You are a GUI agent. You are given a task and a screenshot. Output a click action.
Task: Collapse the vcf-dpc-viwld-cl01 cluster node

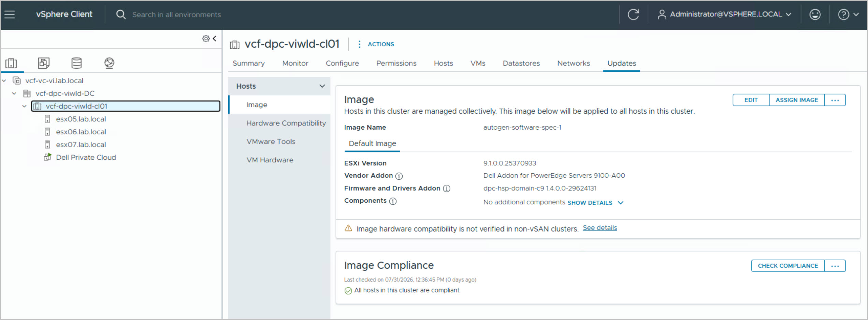tap(25, 106)
